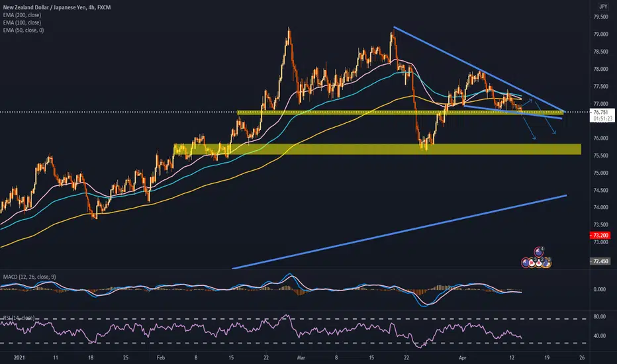Click the 74.500 price axis label
The image size is (617, 364).
(600, 190)
